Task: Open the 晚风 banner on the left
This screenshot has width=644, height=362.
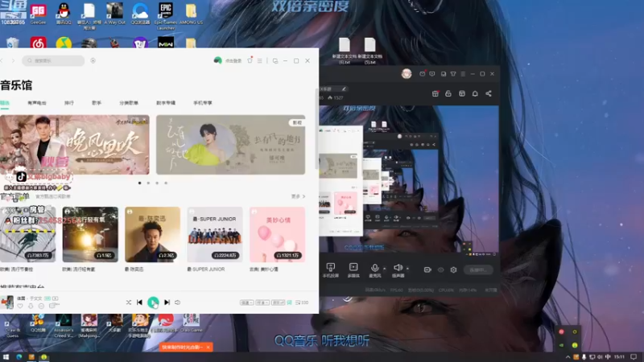Action: (75, 145)
